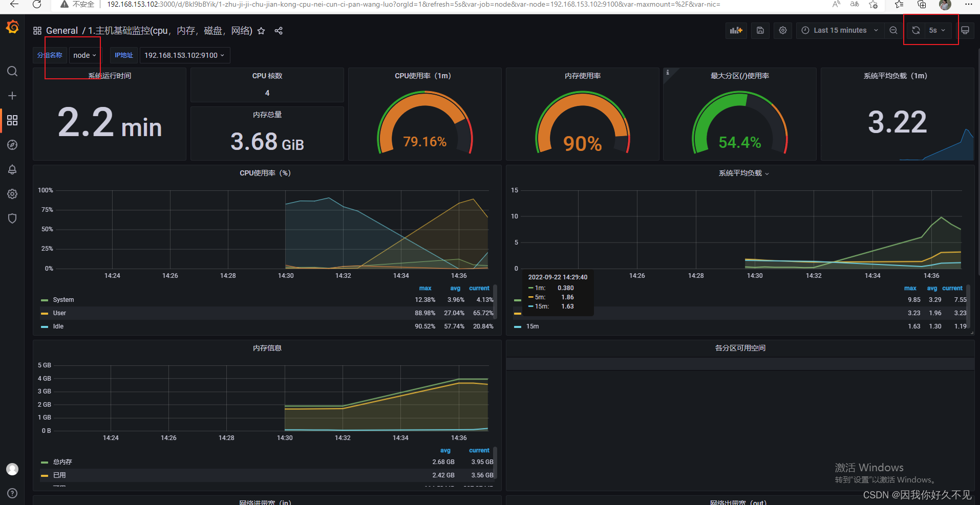Open the Explore compass icon
Viewport: 980px width, 505px height.
click(12, 145)
